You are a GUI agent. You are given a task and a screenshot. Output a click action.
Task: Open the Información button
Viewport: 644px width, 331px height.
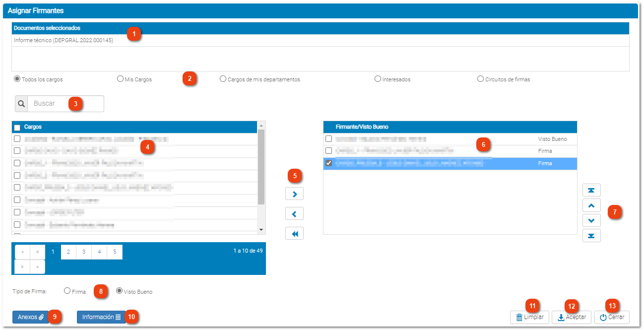(101, 317)
